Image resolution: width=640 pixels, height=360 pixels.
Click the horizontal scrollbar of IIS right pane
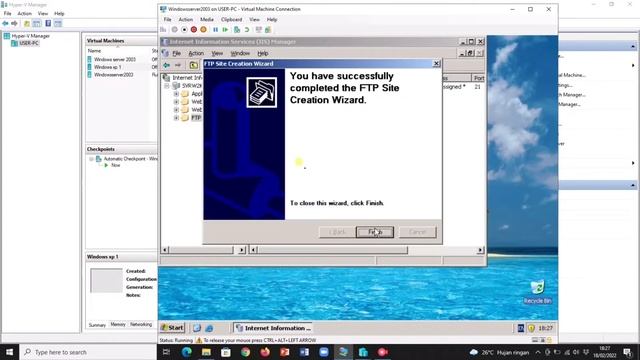(332, 250)
